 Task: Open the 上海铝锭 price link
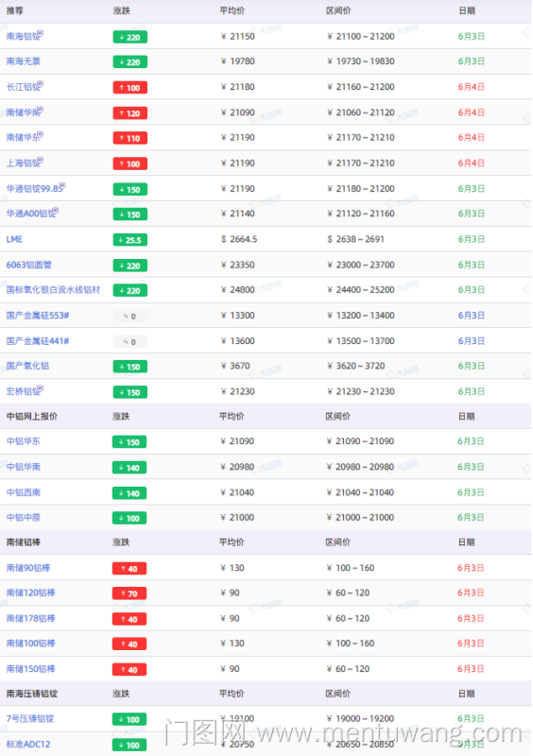pyautogui.click(x=22, y=163)
